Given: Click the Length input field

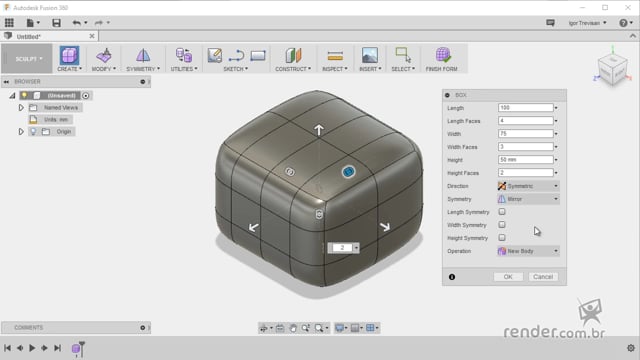Looking at the screenshot, I should click(x=525, y=108).
